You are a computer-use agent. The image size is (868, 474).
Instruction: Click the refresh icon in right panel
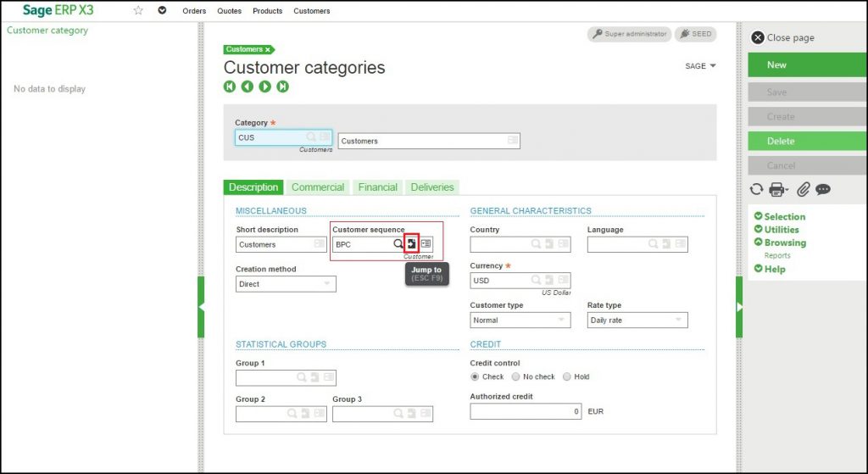click(x=756, y=189)
